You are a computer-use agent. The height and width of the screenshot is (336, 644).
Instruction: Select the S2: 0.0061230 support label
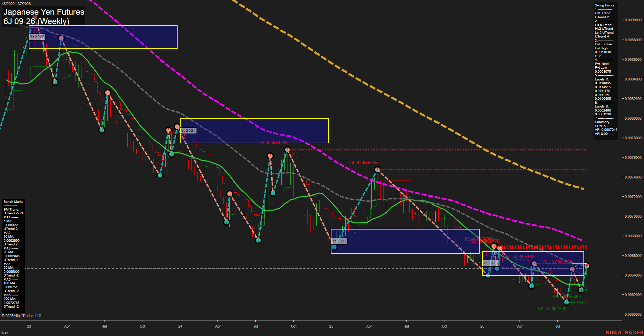(x=552, y=309)
